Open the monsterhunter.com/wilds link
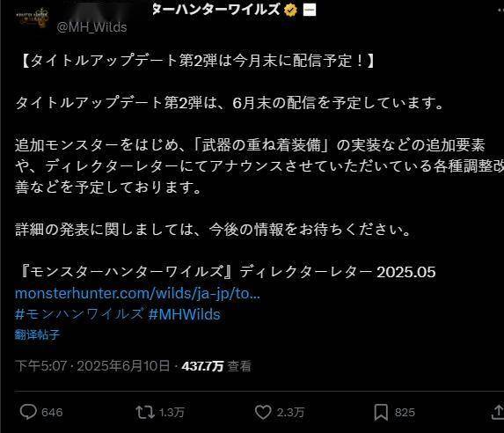The height and width of the screenshot is (433, 504). [x=137, y=293]
